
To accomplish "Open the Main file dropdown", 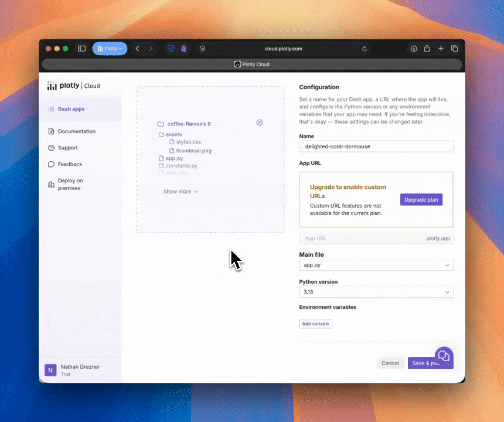I will 376,266.
